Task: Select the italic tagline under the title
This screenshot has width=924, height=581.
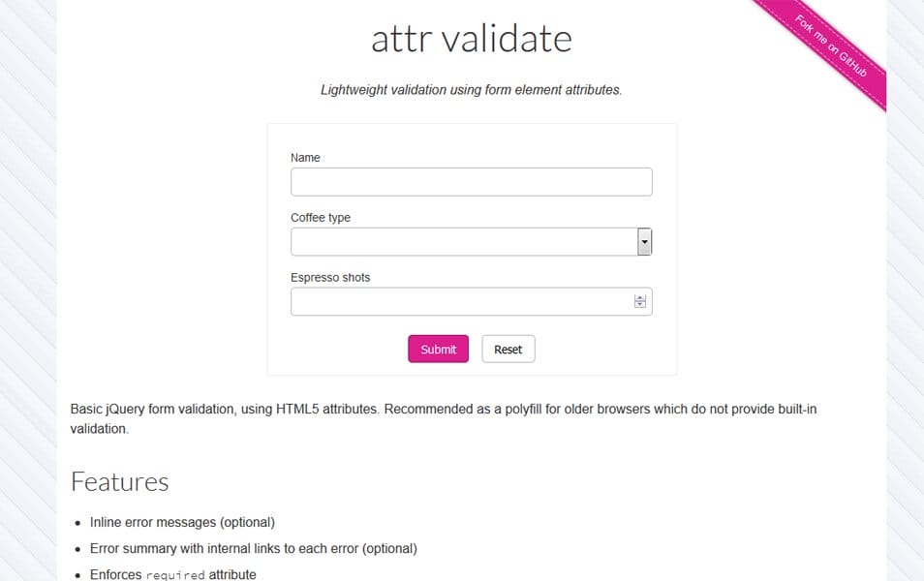Action: point(471,89)
